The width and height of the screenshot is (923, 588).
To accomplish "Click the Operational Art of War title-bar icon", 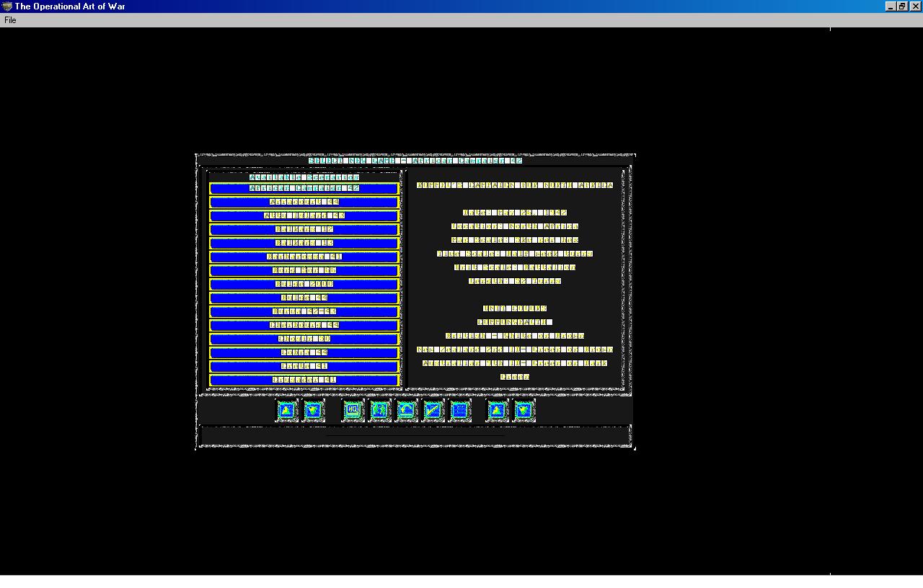I will tap(6, 6).
